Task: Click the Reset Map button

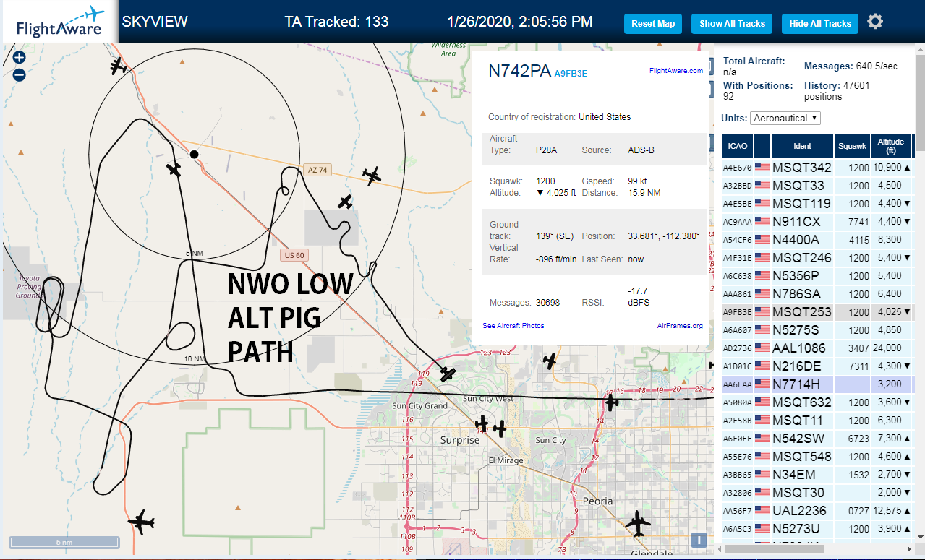Action: coord(653,24)
